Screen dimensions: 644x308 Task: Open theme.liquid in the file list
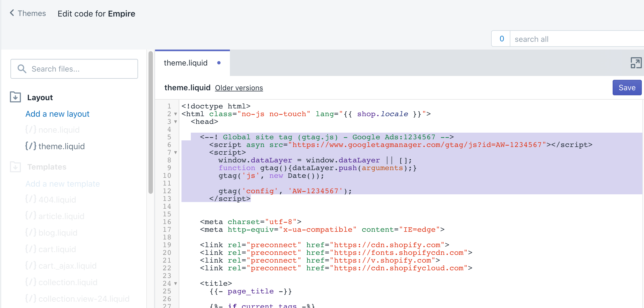tap(62, 146)
